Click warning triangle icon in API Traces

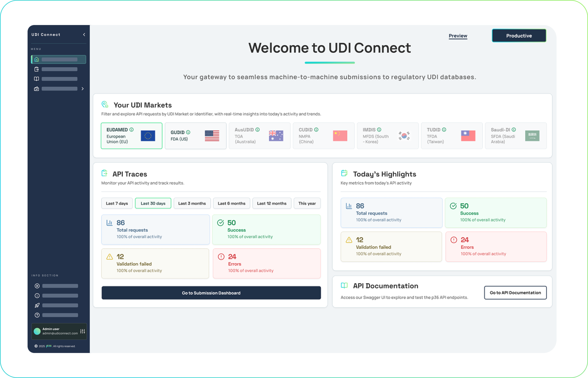pos(110,257)
